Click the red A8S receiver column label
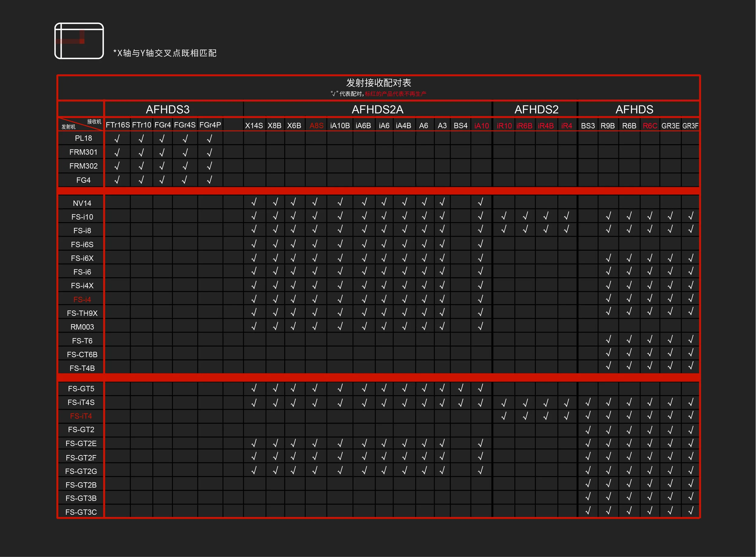 pos(316,126)
